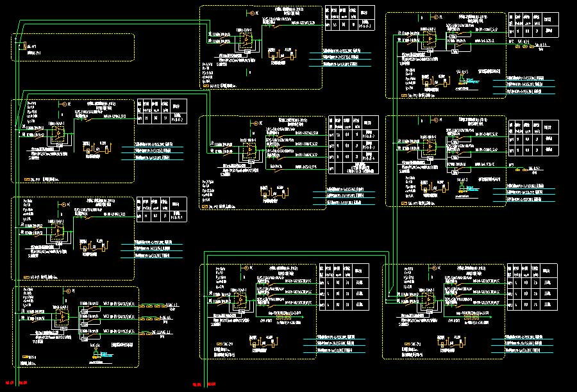577x392 pixels.
Task: Click the yellow transfer switch in the bottom-left panel
Action: (63, 315)
